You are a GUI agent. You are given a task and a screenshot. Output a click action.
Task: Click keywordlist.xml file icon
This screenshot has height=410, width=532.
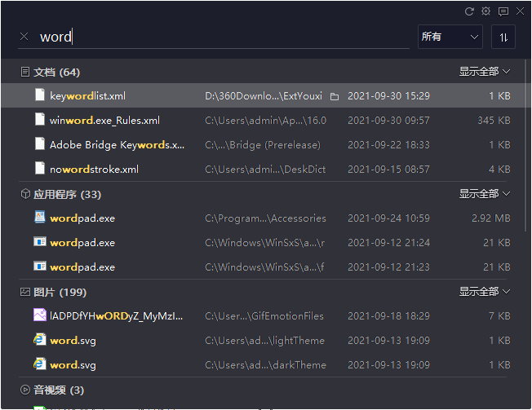point(40,95)
